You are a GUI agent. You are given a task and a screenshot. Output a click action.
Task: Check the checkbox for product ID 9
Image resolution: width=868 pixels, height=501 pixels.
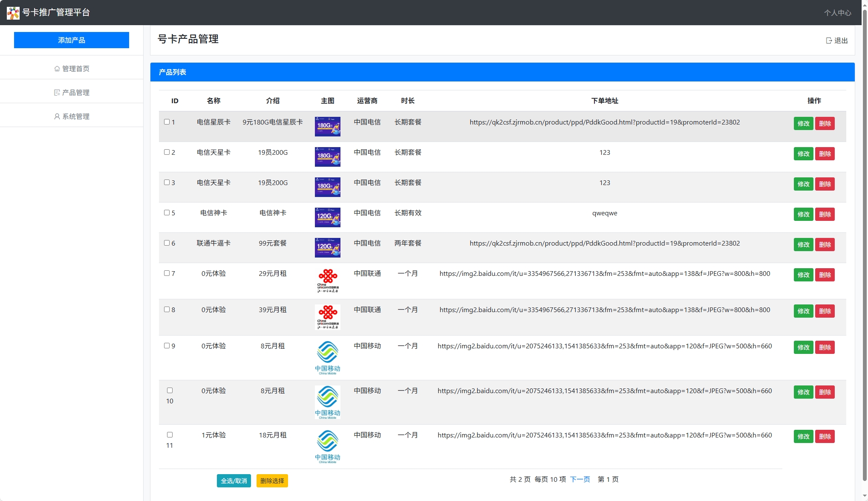[167, 346]
